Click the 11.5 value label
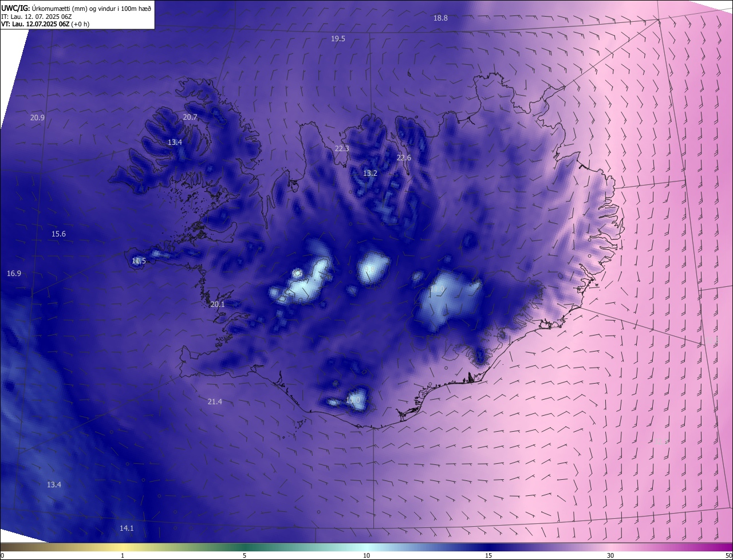Screen dimensions: 733x560 click(139, 261)
